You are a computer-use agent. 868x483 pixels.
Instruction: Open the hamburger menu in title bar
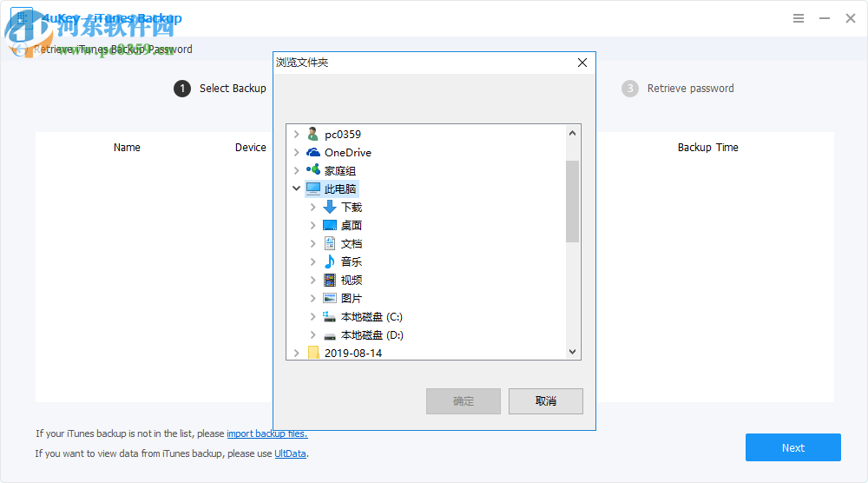pyautogui.click(x=799, y=18)
